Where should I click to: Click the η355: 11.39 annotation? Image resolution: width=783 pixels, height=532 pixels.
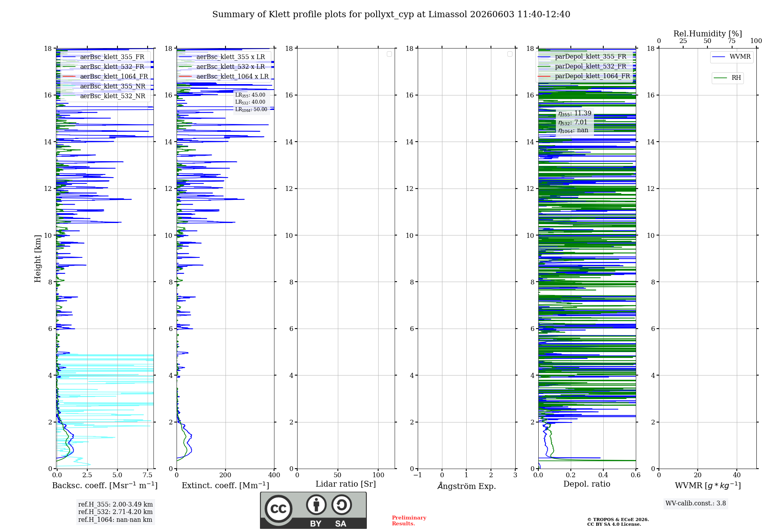(575, 113)
